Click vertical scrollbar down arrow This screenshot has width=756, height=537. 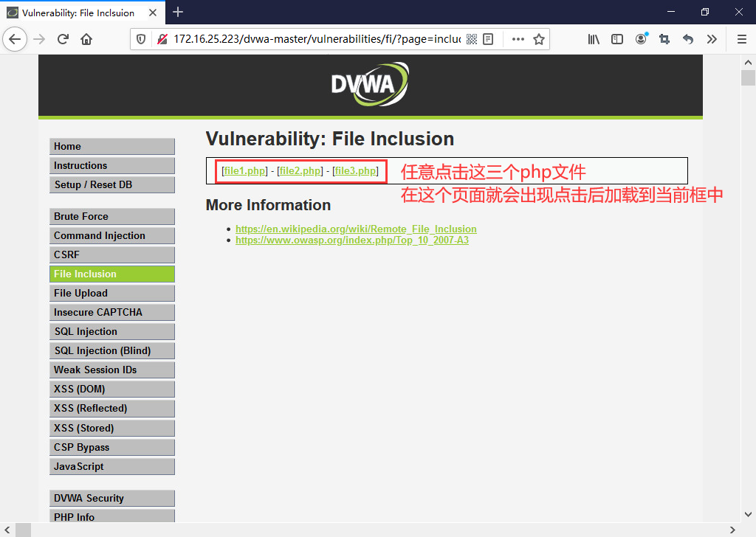pos(748,514)
